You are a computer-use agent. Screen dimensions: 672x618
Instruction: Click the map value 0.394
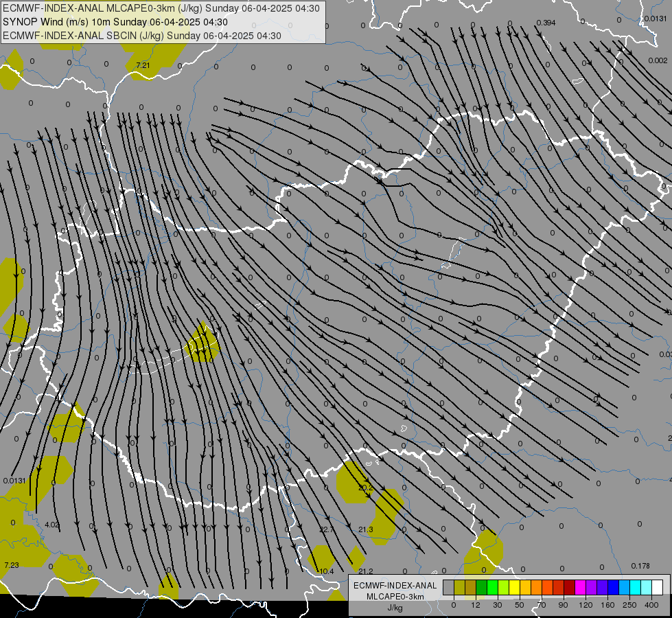pos(546,23)
